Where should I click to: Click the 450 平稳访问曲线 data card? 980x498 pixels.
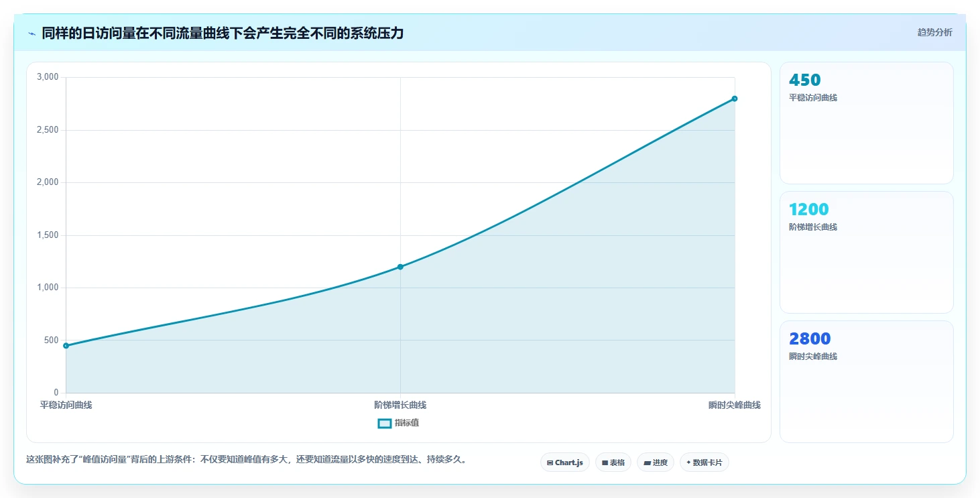[x=866, y=123]
